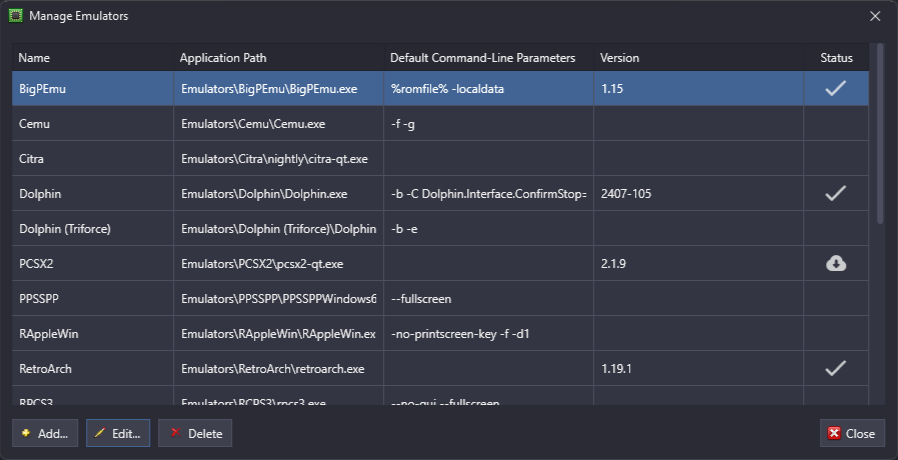Sort by the Application Path column header
Screen dimensions: 898x460
pyautogui.click(x=278, y=58)
